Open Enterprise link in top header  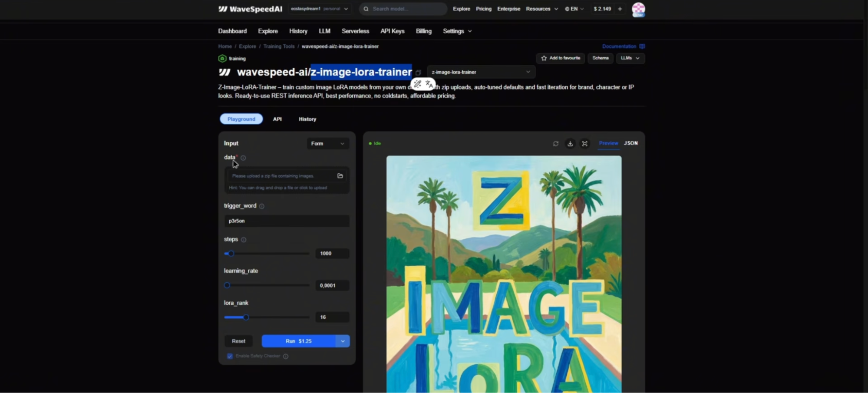[x=509, y=9]
